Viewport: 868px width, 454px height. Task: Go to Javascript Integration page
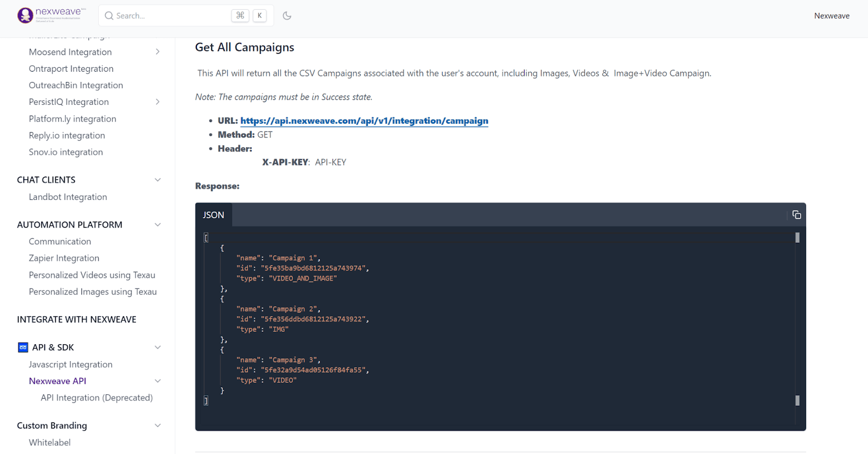pos(71,364)
